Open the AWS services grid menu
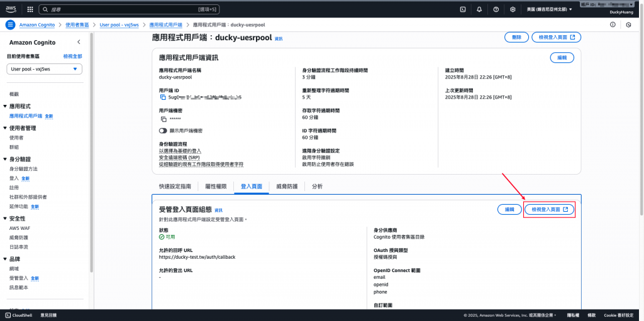Viewport: 644px width, 321px height. point(30,9)
